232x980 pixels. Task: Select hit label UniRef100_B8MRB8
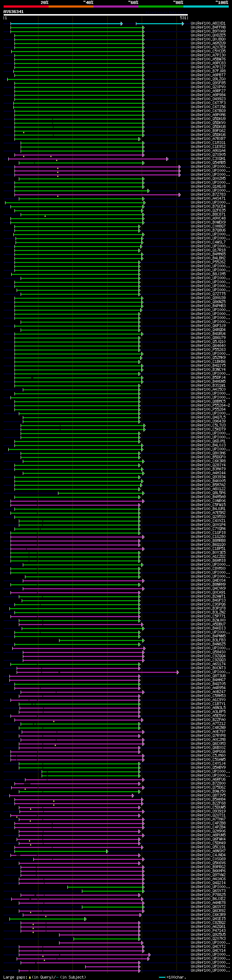coord(208,540)
